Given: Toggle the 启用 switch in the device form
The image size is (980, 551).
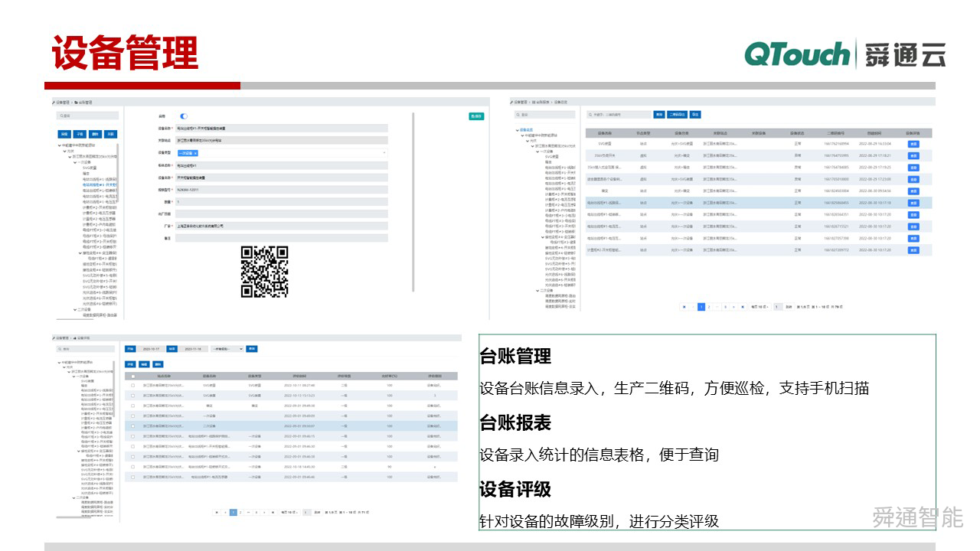Looking at the screenshot, I should pyautogui.click(x=183, y=116).
